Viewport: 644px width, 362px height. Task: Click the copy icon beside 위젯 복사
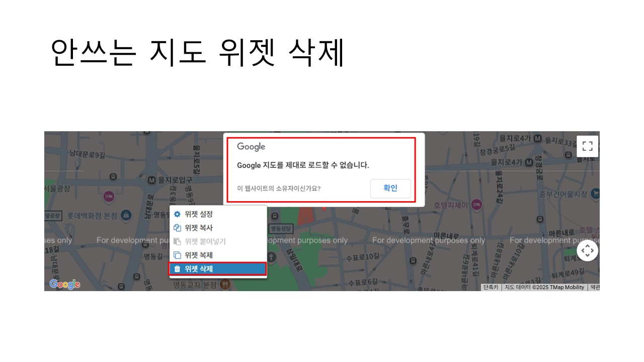(x=177, y=228)
